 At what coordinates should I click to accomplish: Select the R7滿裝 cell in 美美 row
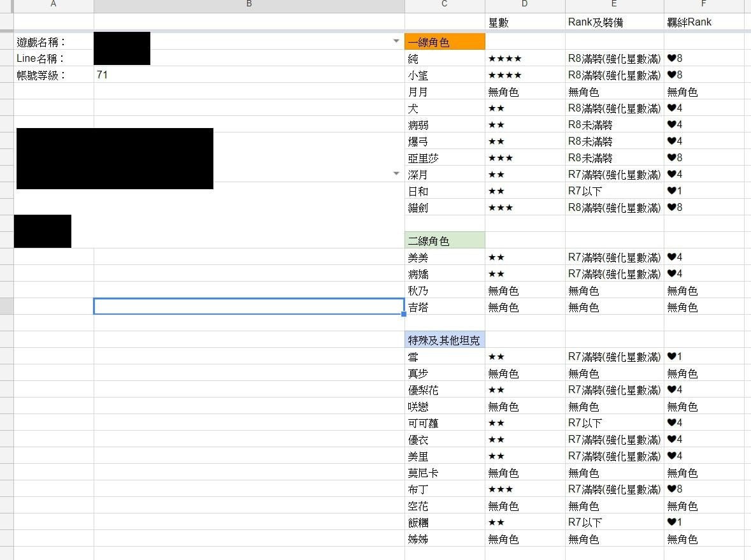[615, 257]
